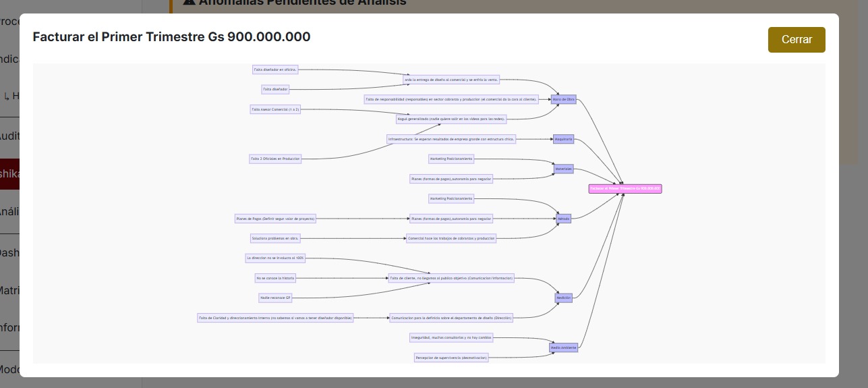Click the 'Infraestructura' empresa grande node
This screenshot has width=868, height=388.
451,139
